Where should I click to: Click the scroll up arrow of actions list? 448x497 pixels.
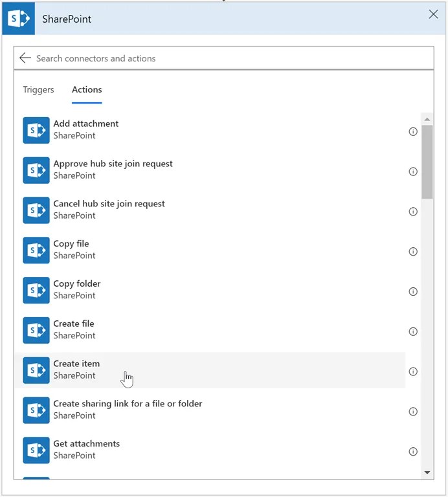coord(427,119)
